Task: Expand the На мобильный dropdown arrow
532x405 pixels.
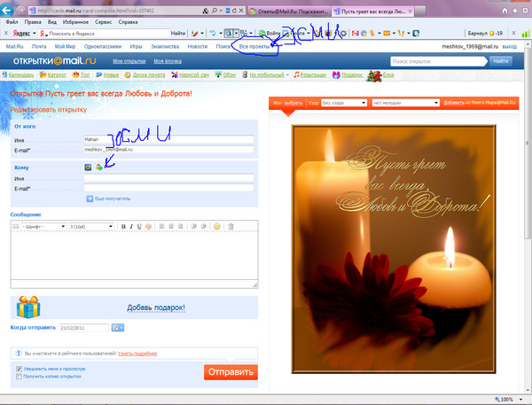Action: (x=287, y=75)
